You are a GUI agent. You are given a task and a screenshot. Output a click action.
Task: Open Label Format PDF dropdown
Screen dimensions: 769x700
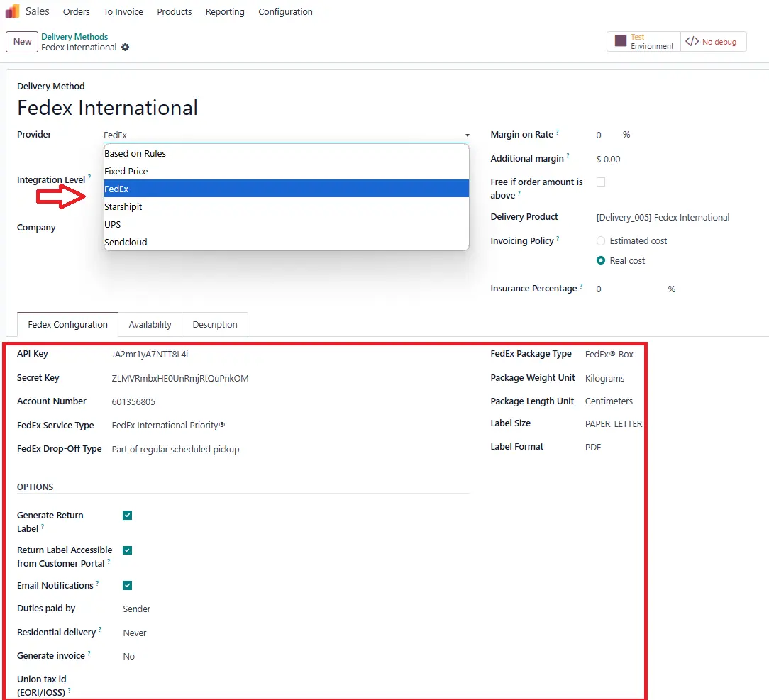pos(593,447)
